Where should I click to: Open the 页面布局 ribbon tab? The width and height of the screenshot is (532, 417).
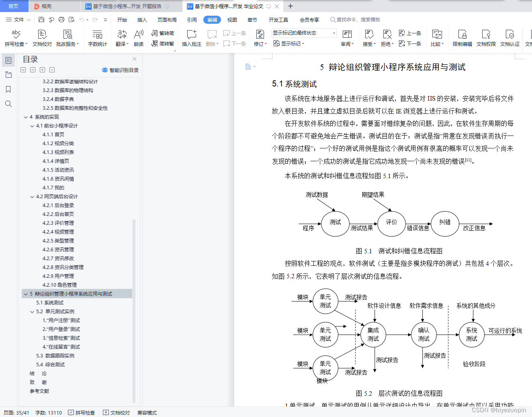pyautogui.click(x=167, y=20)
